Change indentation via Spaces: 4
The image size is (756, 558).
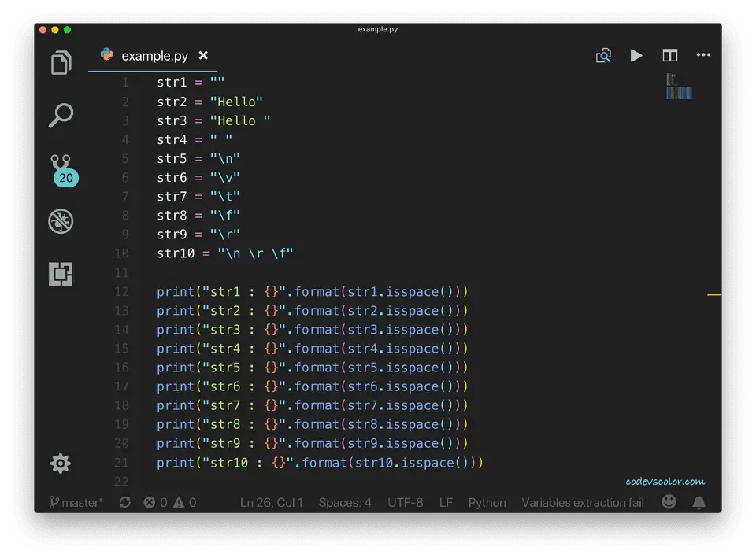coord(345,502)
